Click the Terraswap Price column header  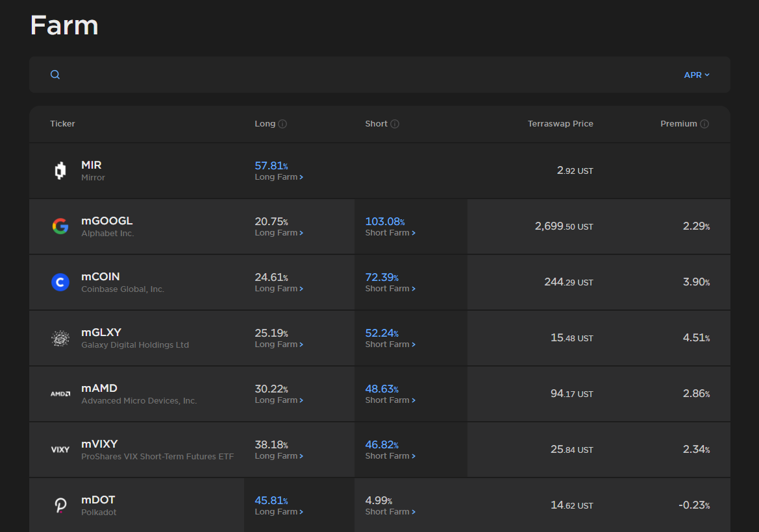pos(560,124)
